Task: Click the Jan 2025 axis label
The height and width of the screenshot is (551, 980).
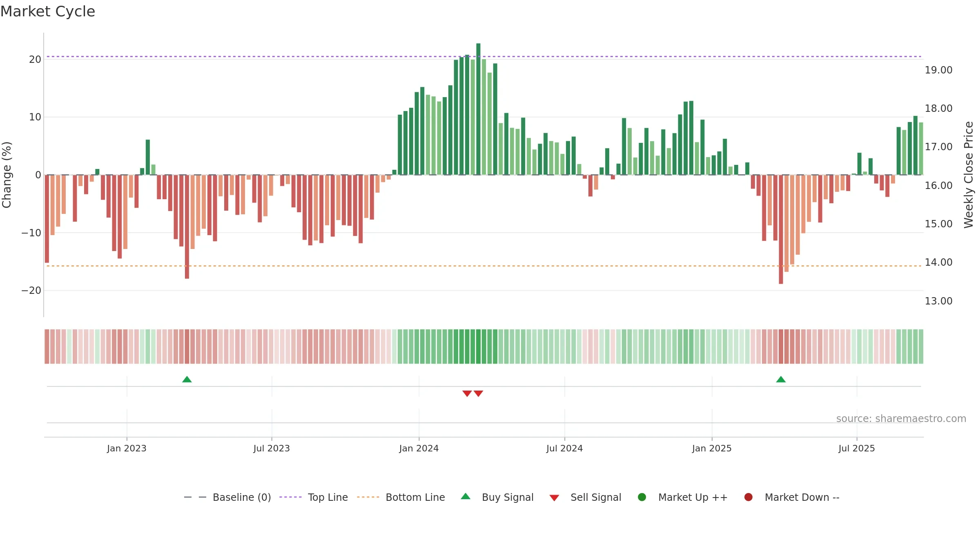Action: (x=712, y=448)
